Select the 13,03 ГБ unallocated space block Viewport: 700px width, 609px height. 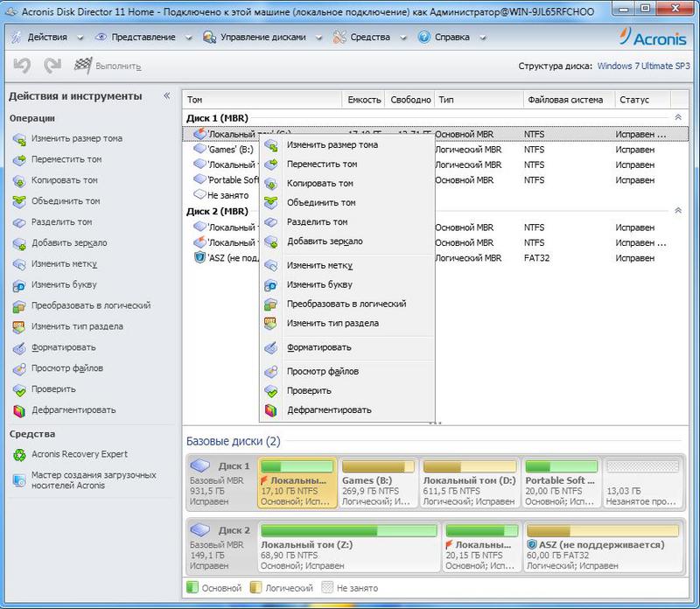tap(642, 483)
